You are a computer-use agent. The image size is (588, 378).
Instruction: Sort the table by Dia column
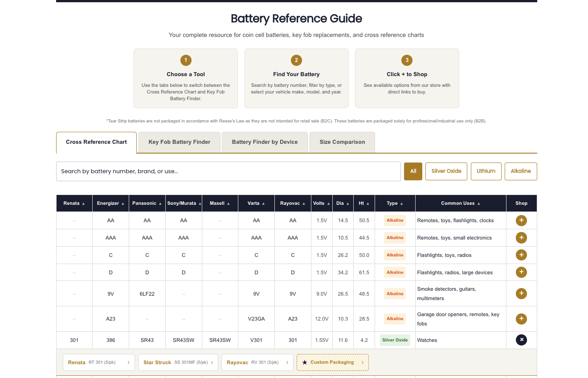pos(343,203)
